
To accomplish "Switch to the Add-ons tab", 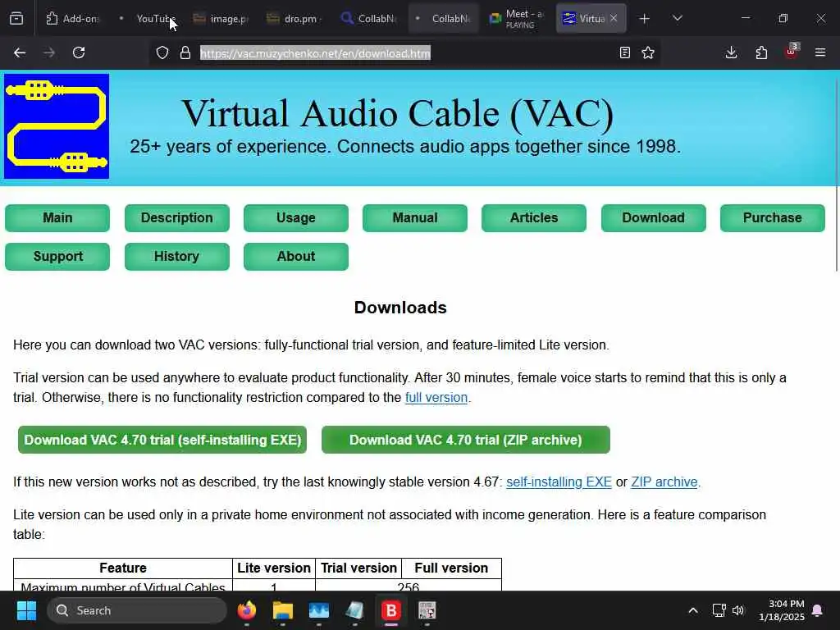I will [72, 19].
